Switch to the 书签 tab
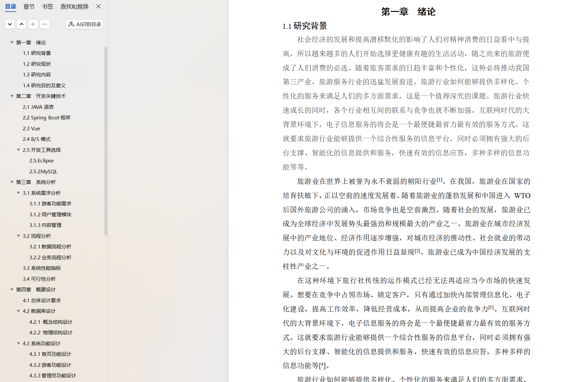 [x=47, y=6]
